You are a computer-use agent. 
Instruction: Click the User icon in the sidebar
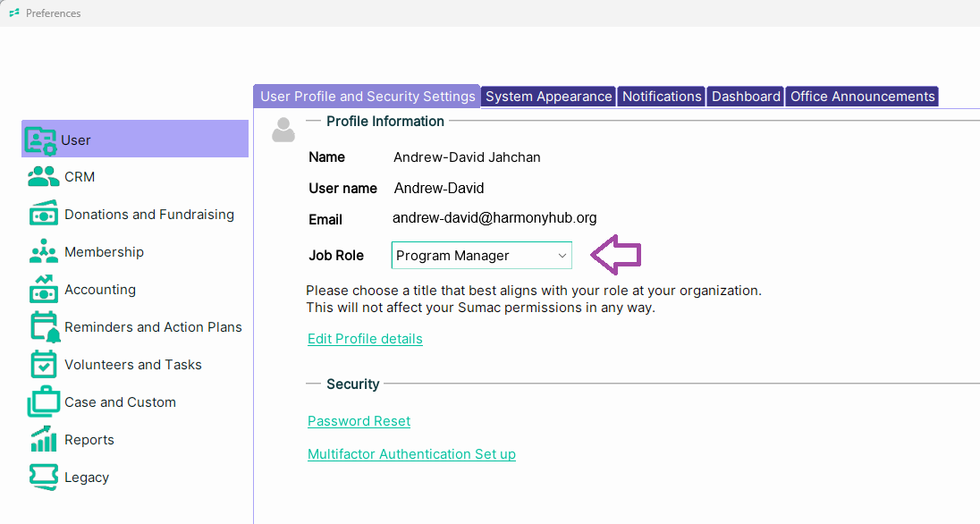coord(41,140)
